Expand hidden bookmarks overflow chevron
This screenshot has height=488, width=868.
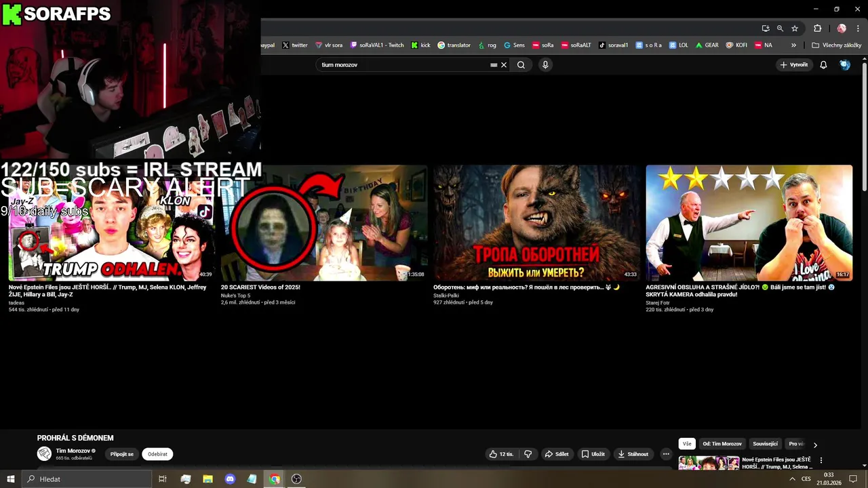click(x=793, y=45)
